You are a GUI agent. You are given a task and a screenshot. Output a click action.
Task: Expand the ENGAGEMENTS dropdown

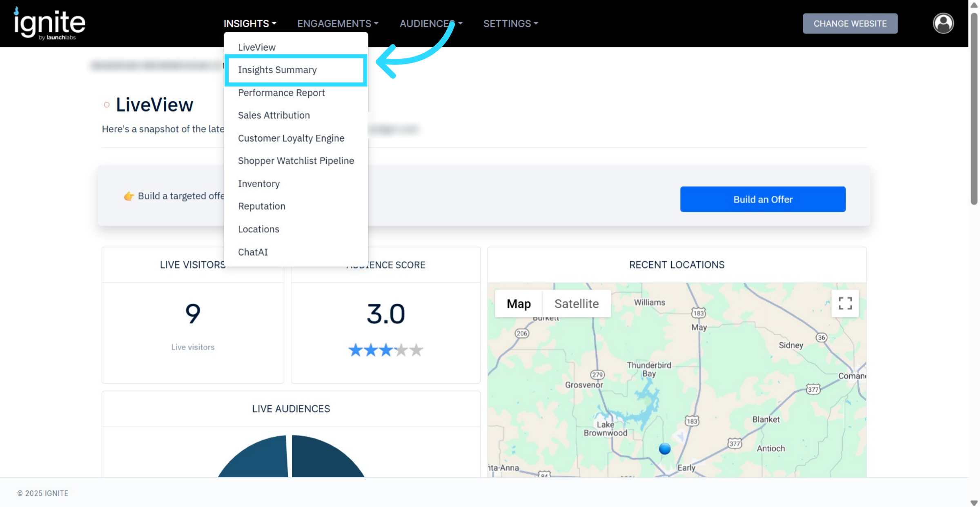point(337,24)
